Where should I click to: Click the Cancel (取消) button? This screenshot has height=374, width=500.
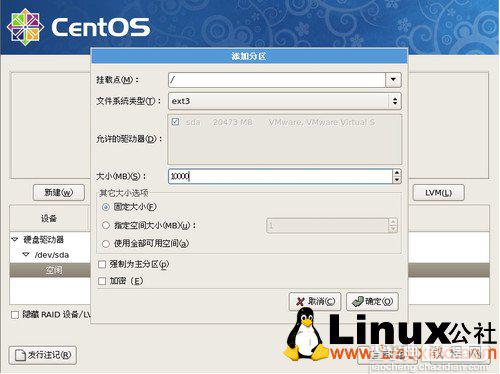tap(315, 301)
